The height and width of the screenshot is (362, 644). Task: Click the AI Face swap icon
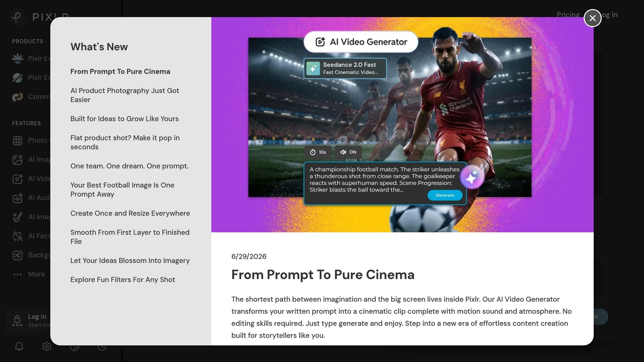[18, 236]
